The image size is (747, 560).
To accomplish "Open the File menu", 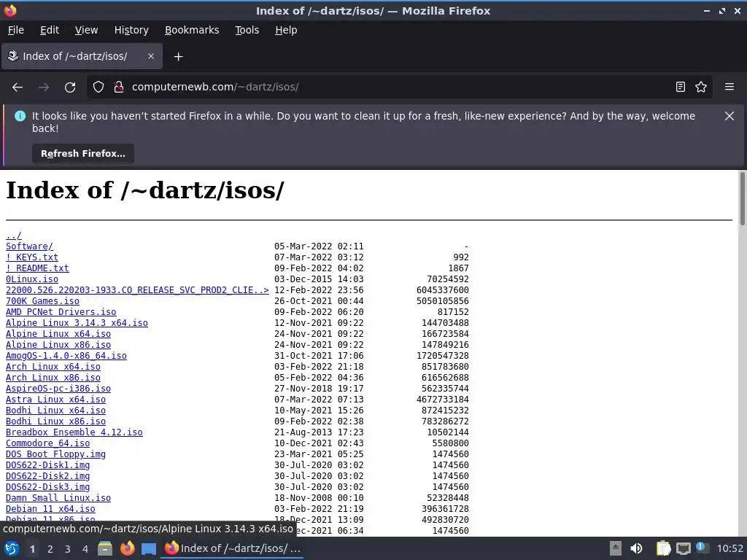I will pos(16,30).
